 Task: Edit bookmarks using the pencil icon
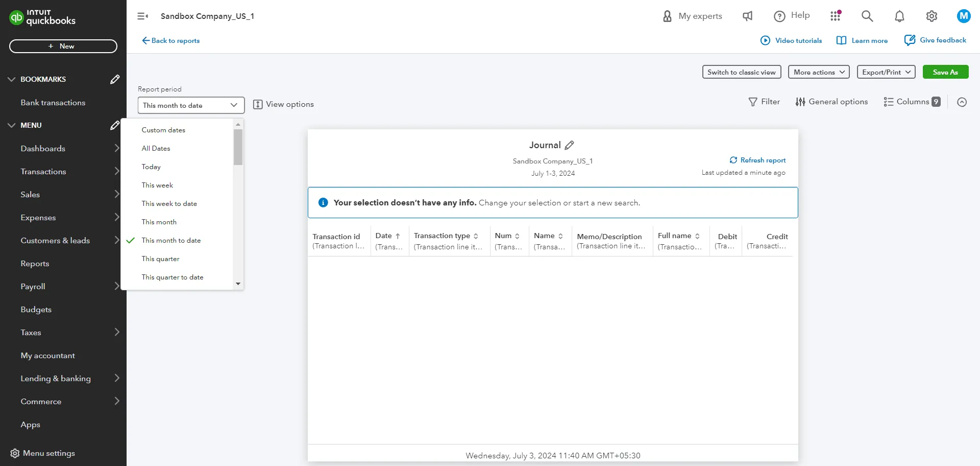[x=115, y=79]
